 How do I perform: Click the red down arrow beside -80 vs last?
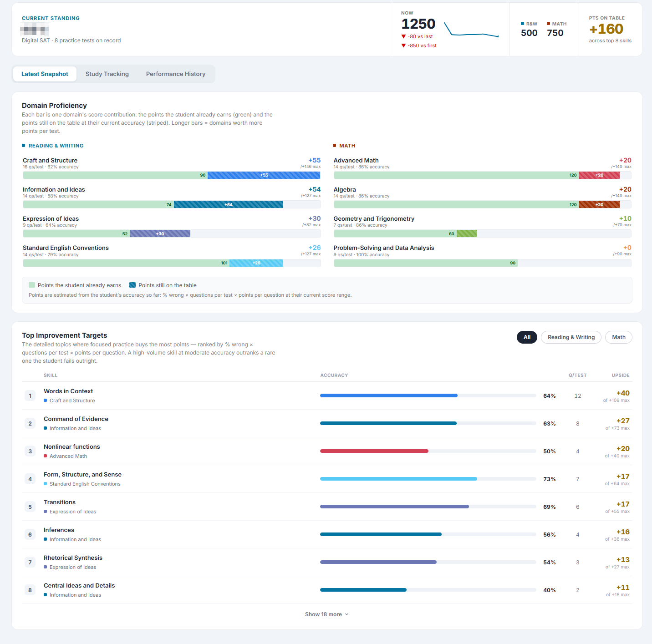[403, 36]
